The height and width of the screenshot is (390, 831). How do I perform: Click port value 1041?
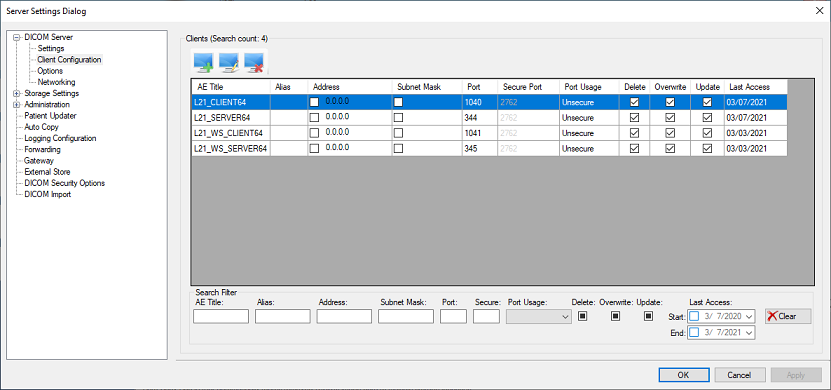pyautogui.click(x=473, y=134)
